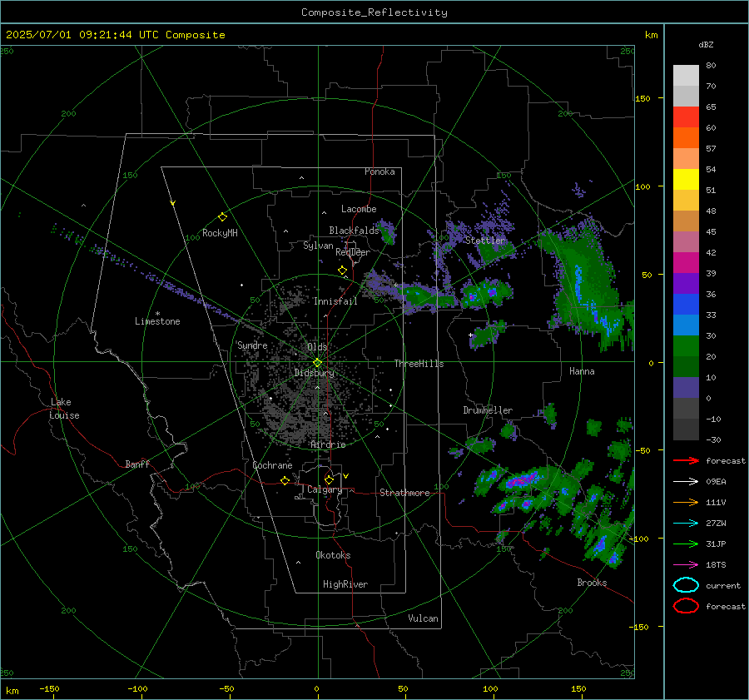Click the 18TS legend label

716,565
